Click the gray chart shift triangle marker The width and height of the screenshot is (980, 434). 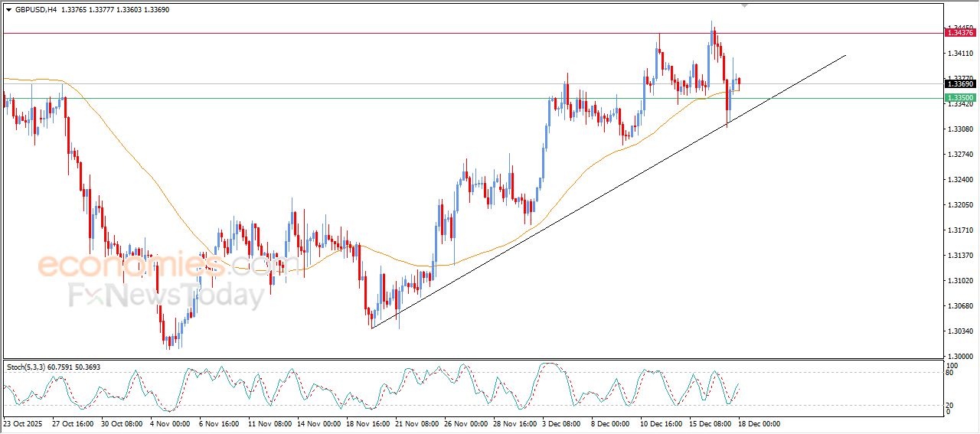coord(744,5)
